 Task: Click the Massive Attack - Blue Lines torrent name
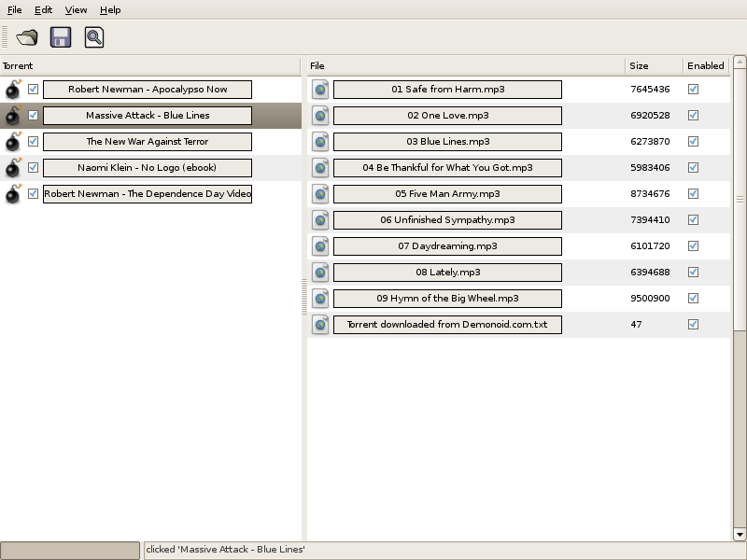148,116
